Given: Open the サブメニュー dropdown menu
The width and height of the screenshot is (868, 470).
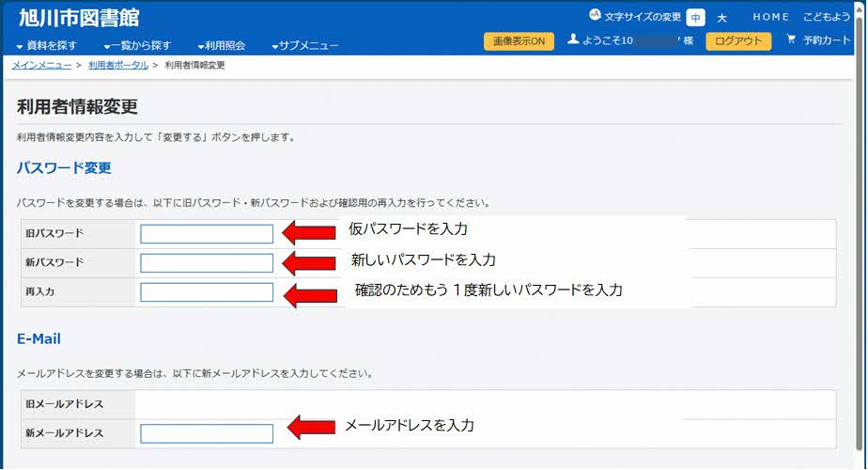Looking at the screenshot, I should click(x=305, y=45).
